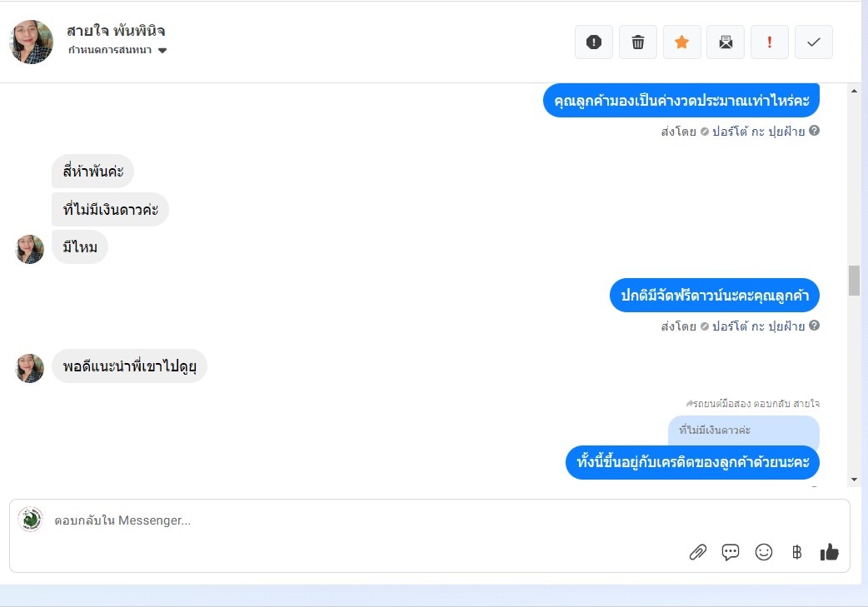Image resolution: width=868 pixels, height=607 pixels.
Task: Flag conversation as important with red exclamation
Action: coord(769,42)
